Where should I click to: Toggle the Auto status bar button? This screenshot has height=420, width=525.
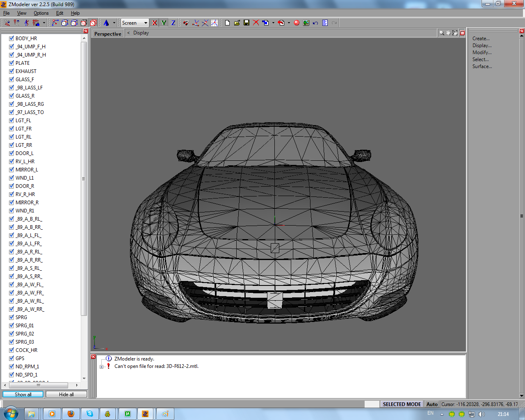point(432,404)
